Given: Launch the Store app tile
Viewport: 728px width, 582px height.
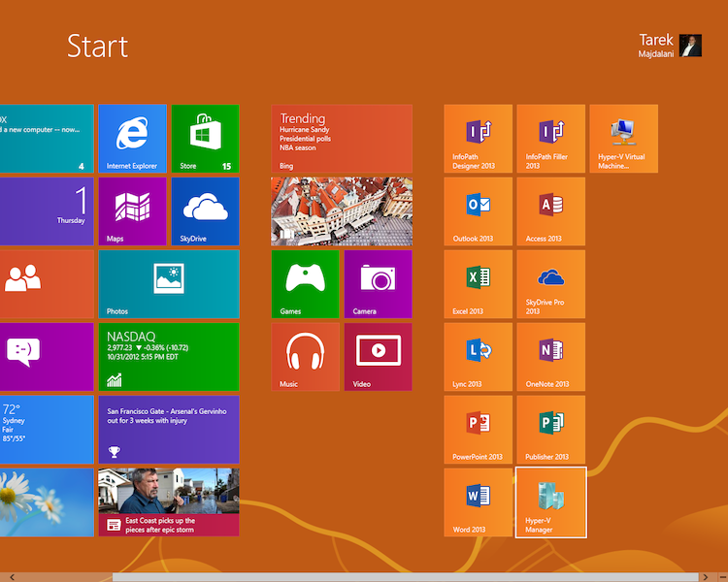Looking at the screenshot, I should [205, 139].
